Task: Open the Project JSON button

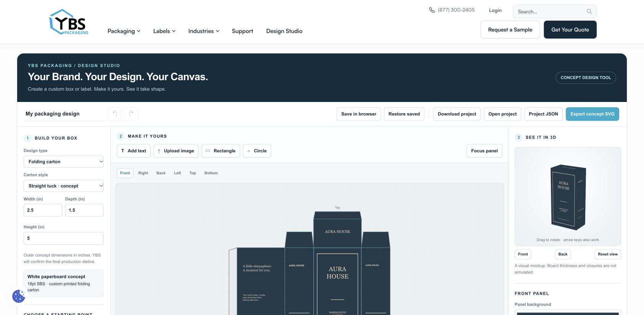Action: pyautogui.click(x=543, y=114)
